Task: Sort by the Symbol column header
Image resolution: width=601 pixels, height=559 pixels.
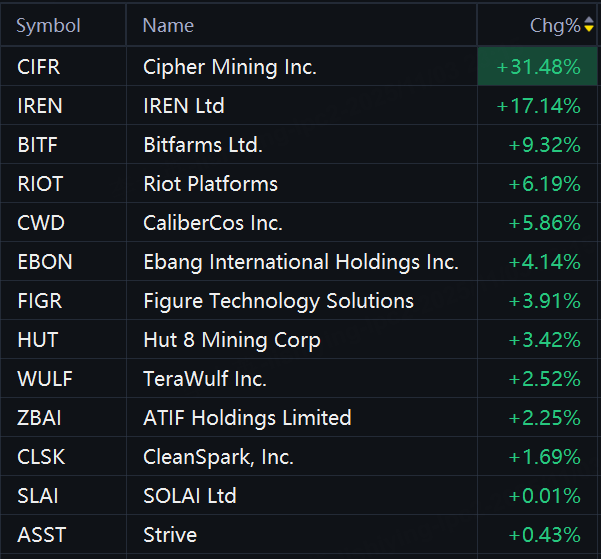Action: (48, 26)
